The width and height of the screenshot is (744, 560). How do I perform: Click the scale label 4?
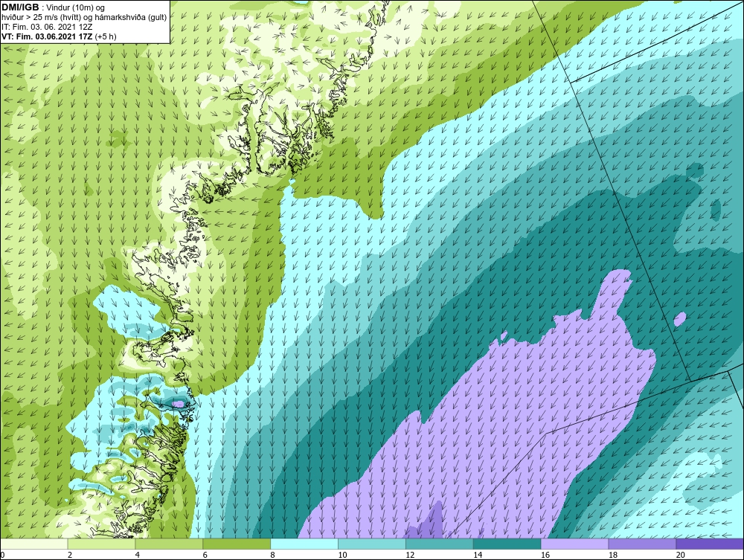point(138,555)
